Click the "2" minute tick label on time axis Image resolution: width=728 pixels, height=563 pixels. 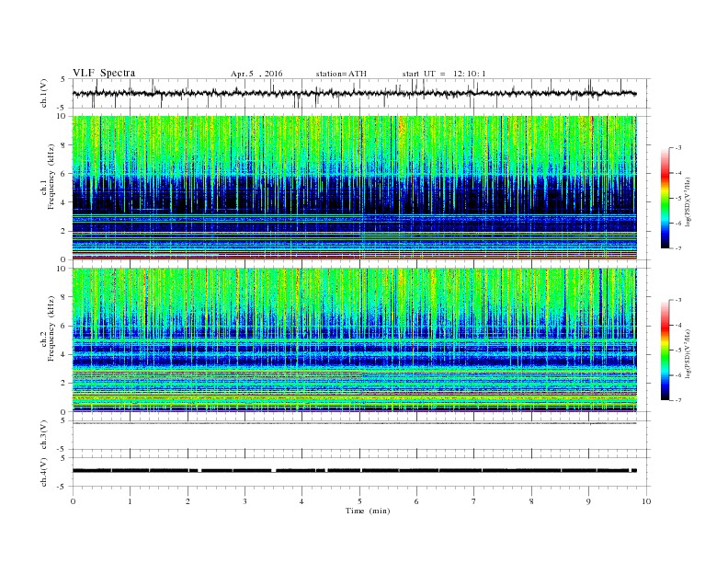(x=188, y=501)
